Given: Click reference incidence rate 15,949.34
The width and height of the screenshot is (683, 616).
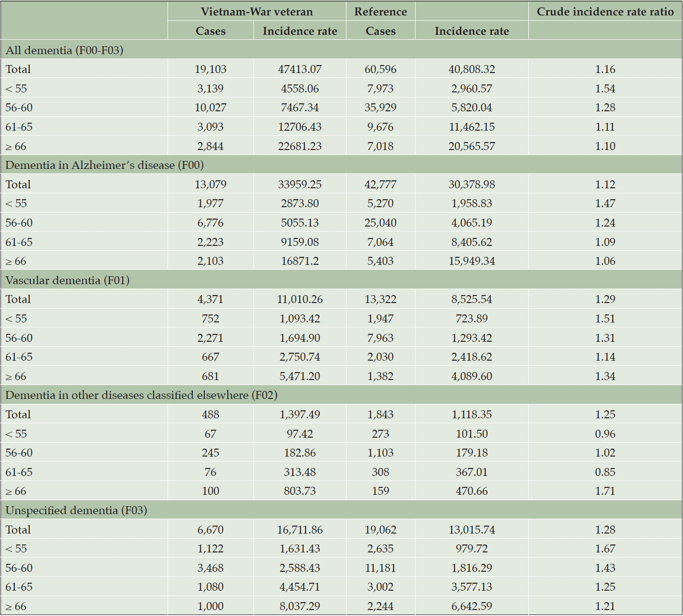Looking at the screenshot, I should (x=472, y=261).
